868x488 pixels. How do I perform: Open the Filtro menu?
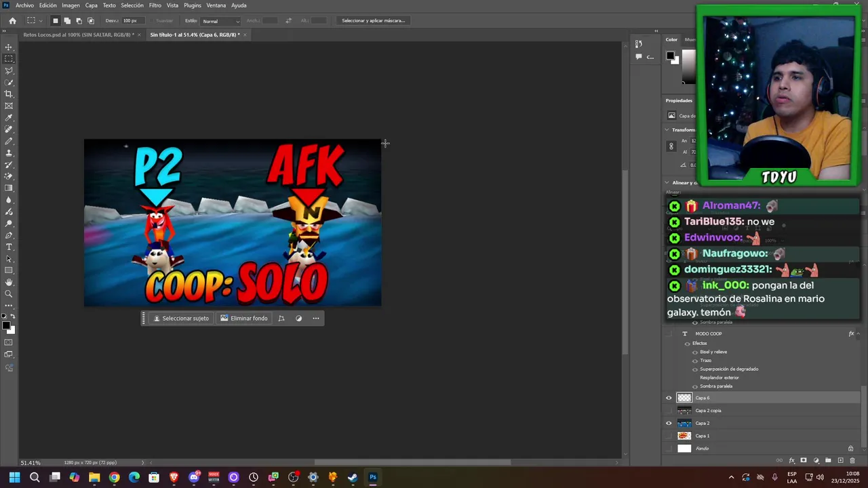(155, 5)
